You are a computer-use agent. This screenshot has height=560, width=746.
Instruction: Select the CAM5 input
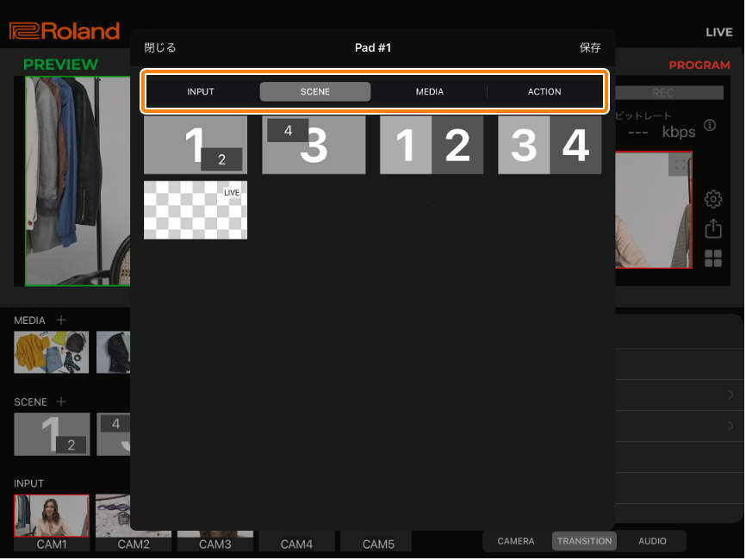pyautogui.click(x=378, y=541)
